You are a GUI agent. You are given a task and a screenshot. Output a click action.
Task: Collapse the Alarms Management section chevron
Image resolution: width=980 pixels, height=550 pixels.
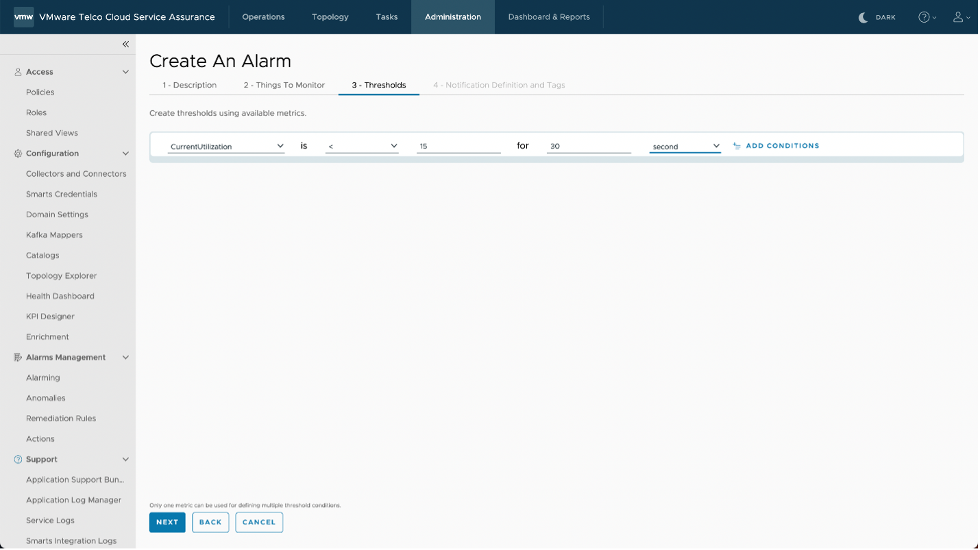125,358
